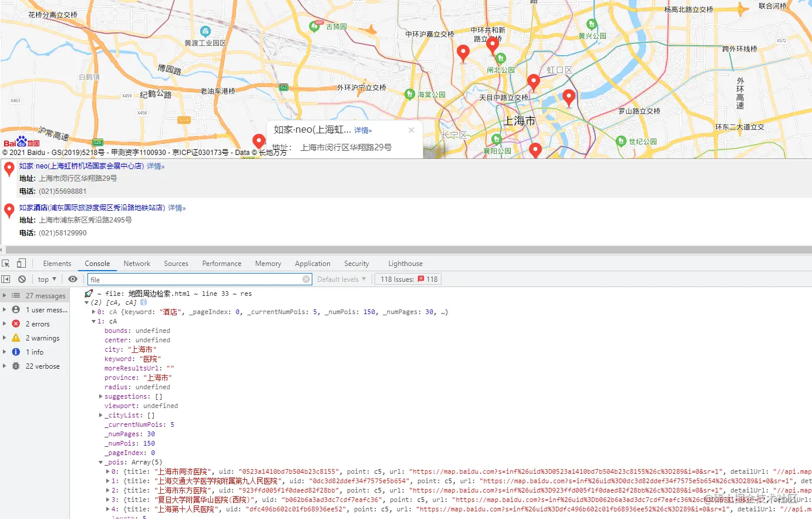The height and width of the screenshot is (519, 812).
Task: Open 详情 link in the map info window
Action: click(x=363, y=130)
